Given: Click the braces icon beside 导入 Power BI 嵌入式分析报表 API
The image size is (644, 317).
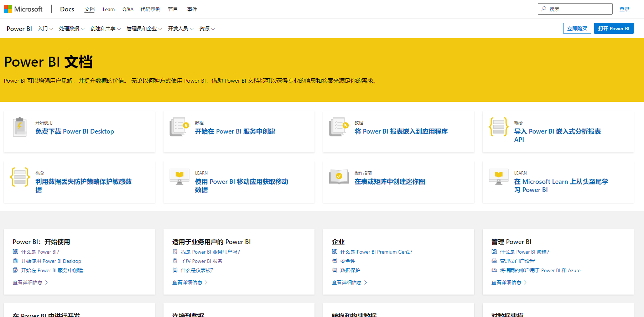Looking at the screenshot, I should point(498,127).
